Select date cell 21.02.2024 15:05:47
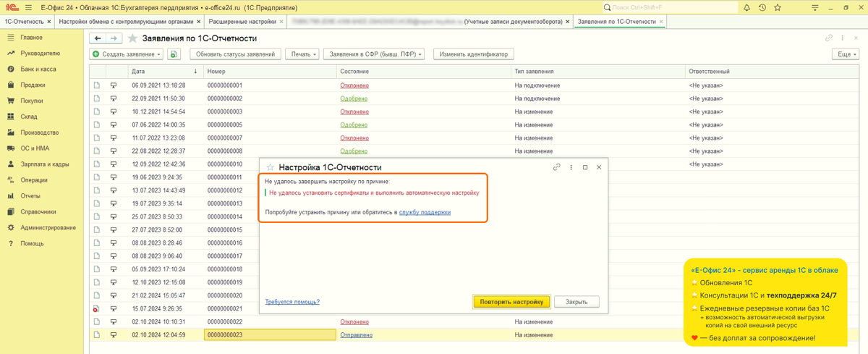This screenshot has width=868, height=354. click(166, 295)
